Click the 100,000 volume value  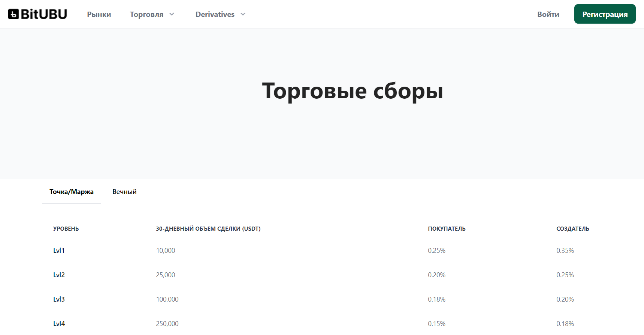click(167, 299)
